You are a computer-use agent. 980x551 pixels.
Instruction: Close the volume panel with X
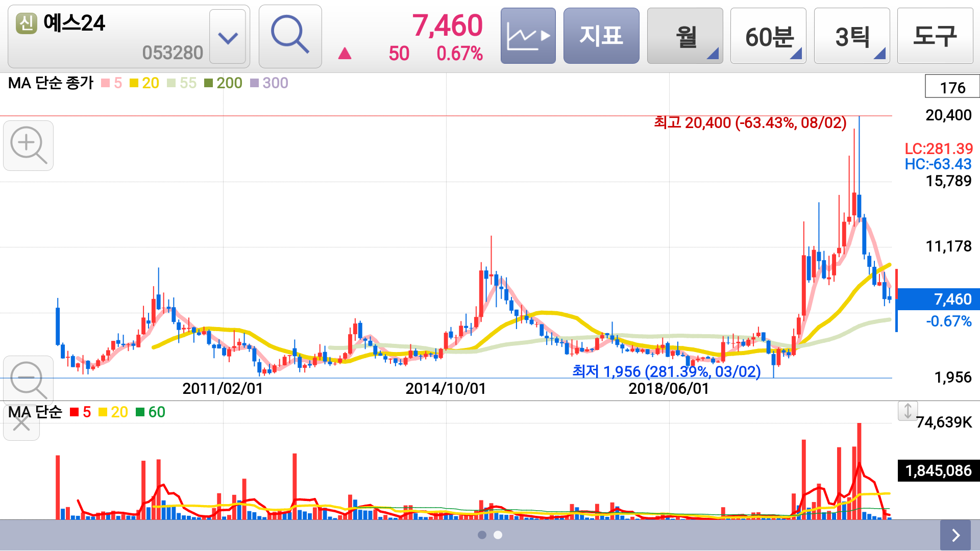[21, 423]
